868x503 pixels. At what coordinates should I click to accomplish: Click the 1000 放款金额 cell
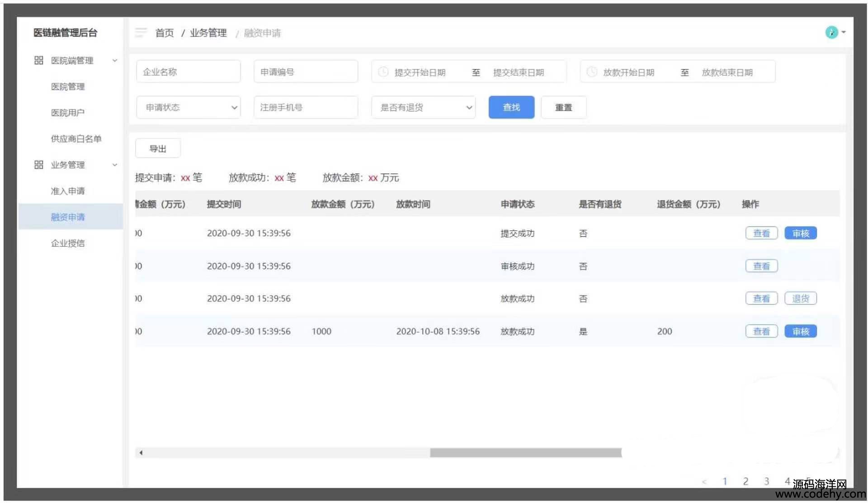point(321,332)
